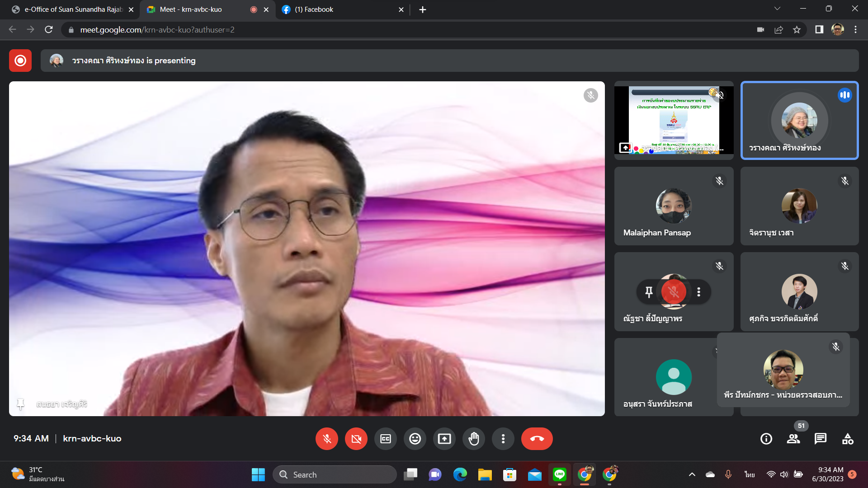The height and width of the screenshot is (488, 868).
Task: Open the hovered participant tile's three-dot options
Action: pyautogui.click(x=699, y=292)
